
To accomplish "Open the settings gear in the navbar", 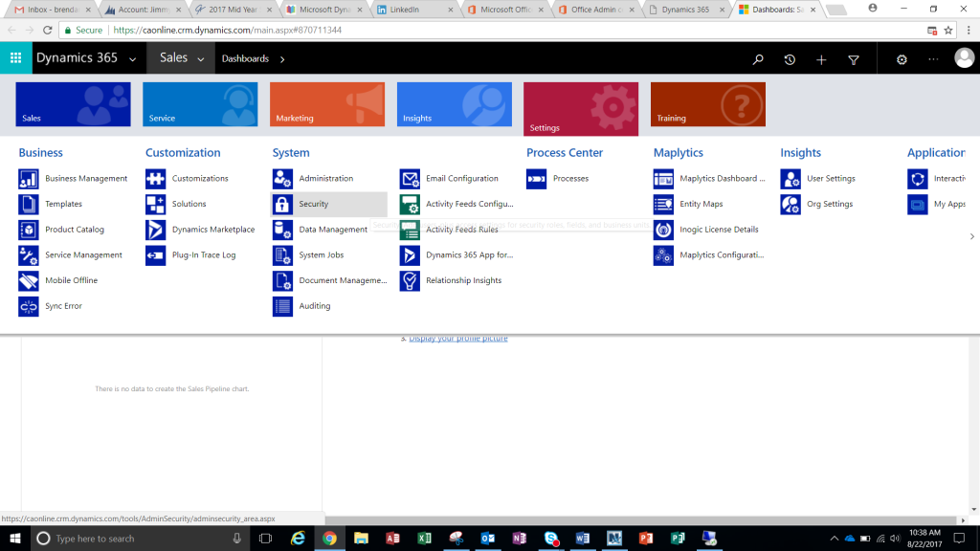I will pyautogui.click(x=902, y=59).
